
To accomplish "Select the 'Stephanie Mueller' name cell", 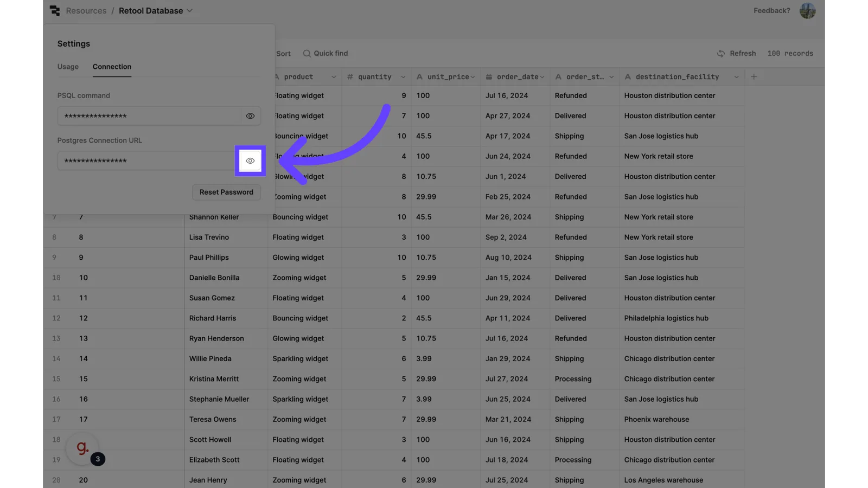I will (x=226, y=399).
